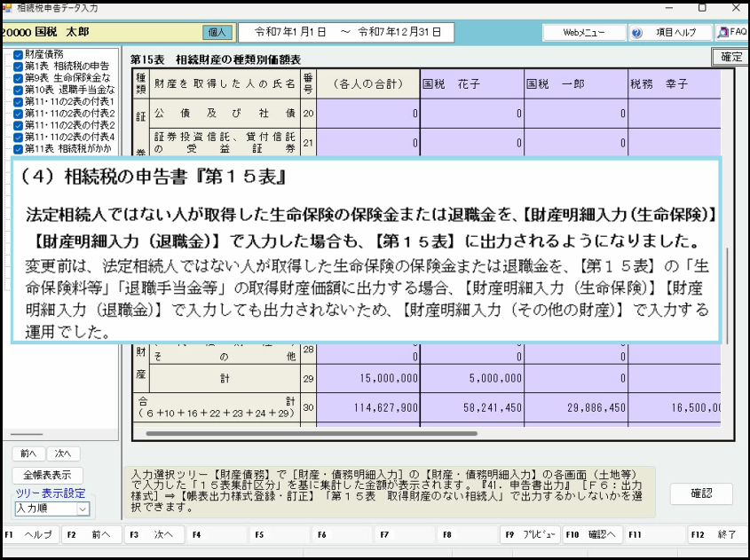
Task: Click row 20 cell under 国税 一郎
Action: pos(576,114)
